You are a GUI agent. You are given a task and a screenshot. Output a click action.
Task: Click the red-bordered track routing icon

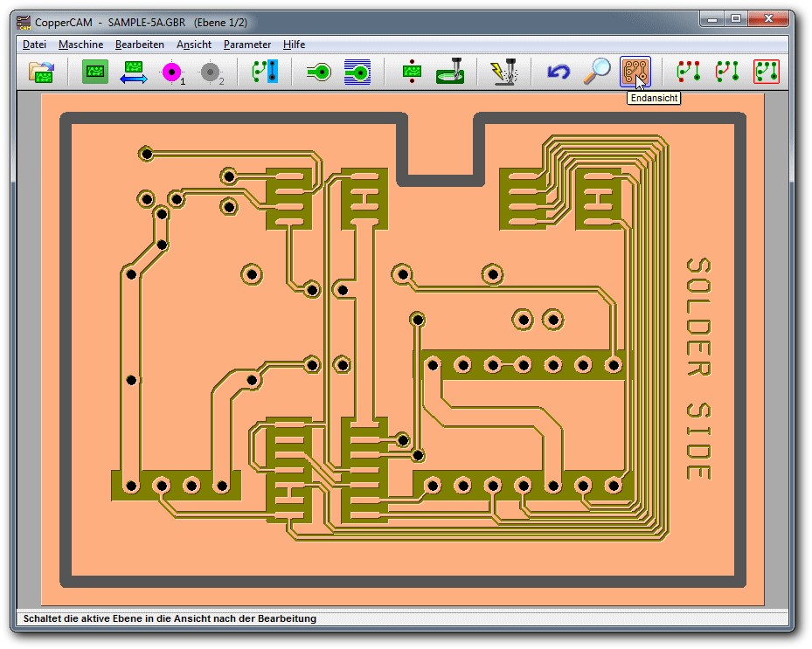click(x=767, y=72)
